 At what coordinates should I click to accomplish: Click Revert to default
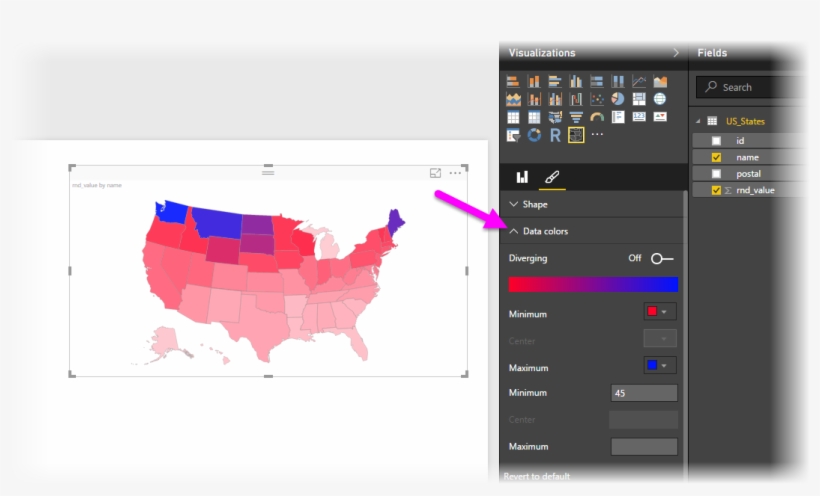coord(537,477)
